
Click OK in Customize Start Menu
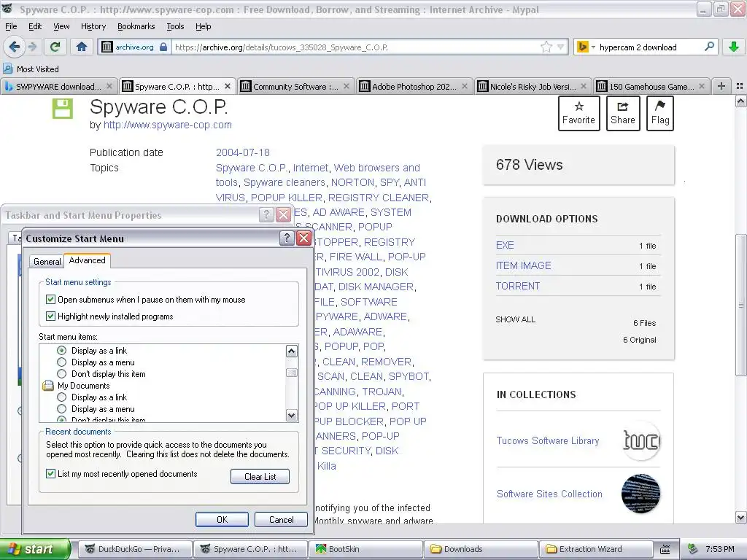pos(222,519)
